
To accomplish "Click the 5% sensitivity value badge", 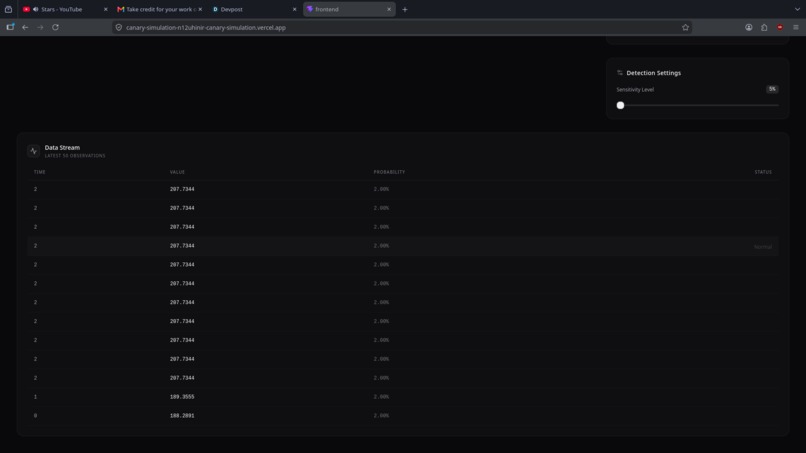I will coord(772,89).
